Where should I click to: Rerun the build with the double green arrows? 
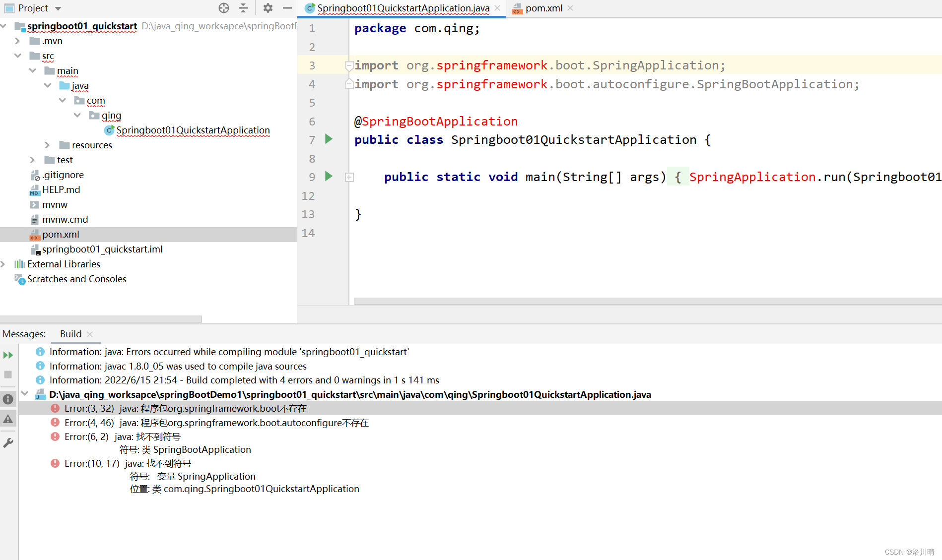point(8,354)
